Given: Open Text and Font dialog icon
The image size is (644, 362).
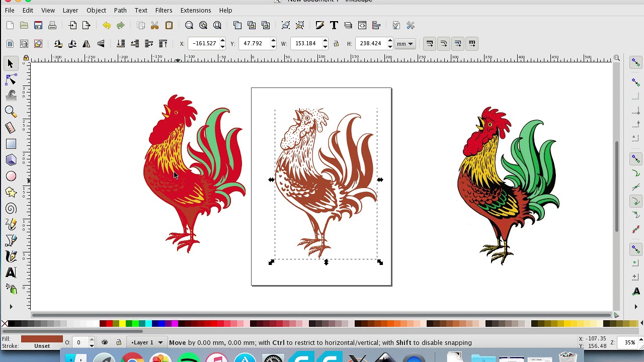Looking at the screenshot, I should click(334, 25).
